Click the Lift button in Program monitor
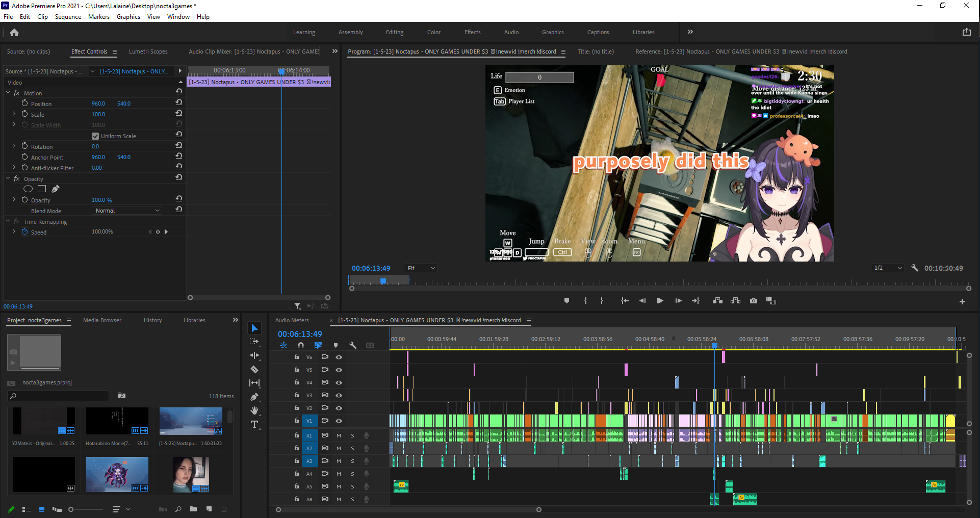The width and height of the screenshot is (980, 518). (717, 301)
